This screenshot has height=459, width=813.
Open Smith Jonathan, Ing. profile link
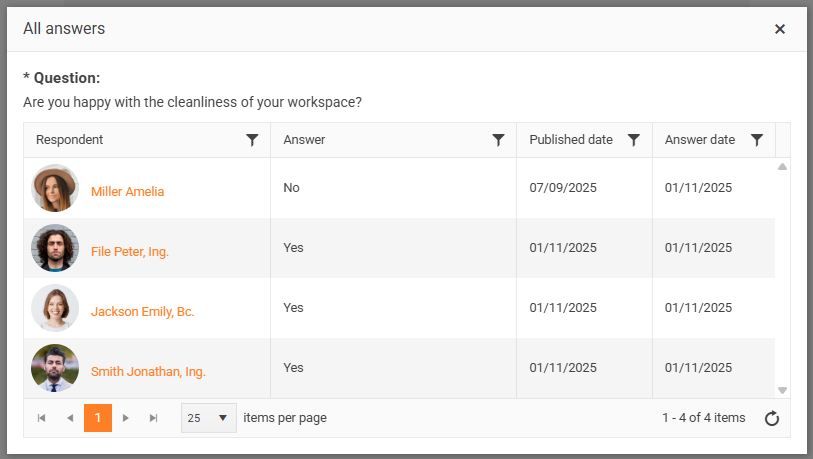pos(148,371)
